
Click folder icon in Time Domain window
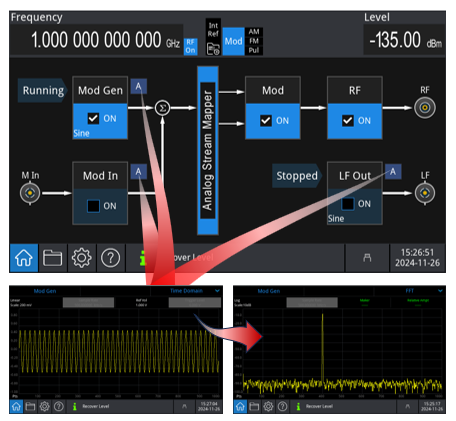pos(30,406)
